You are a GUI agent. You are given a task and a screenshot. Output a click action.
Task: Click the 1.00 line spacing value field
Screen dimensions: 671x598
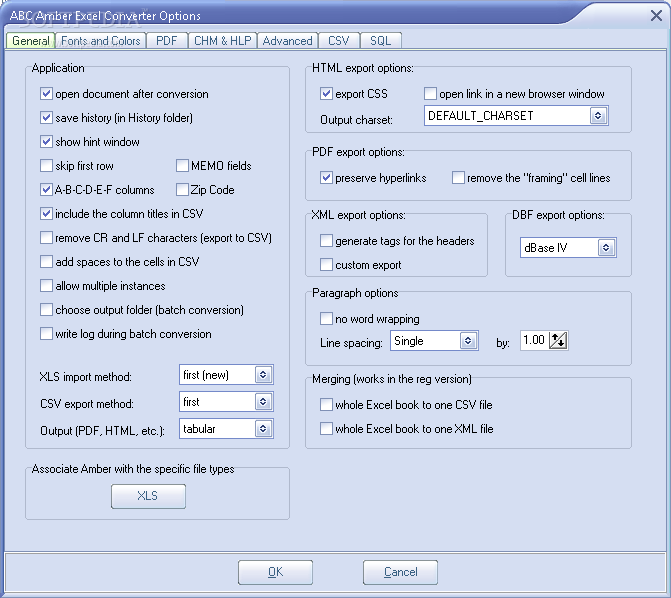tap(534, 341)
